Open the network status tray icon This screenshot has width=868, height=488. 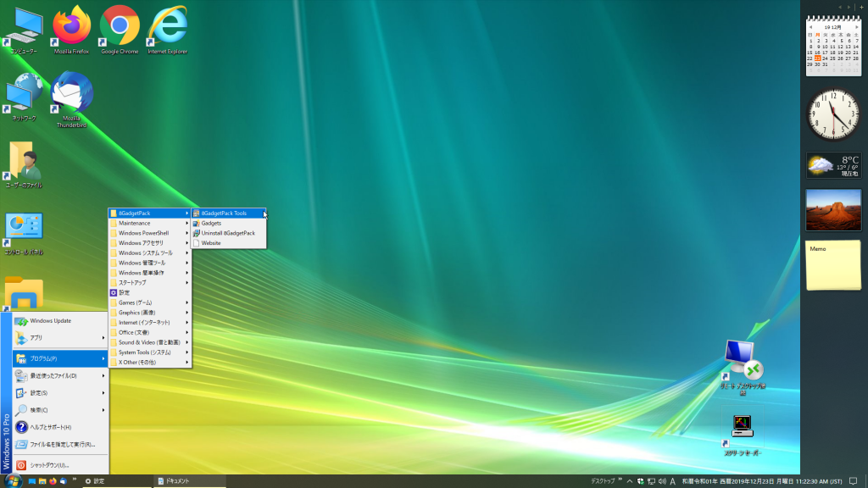[x=651, y=481]
